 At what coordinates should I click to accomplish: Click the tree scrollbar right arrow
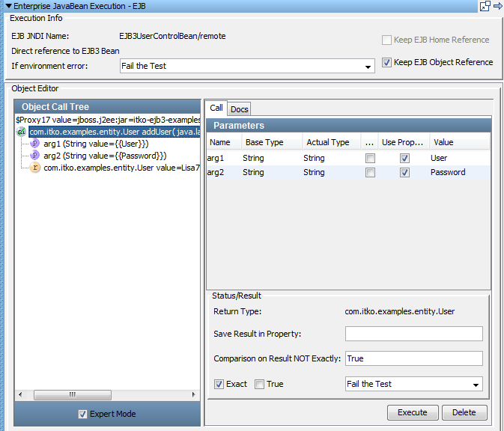click(193, 394)
